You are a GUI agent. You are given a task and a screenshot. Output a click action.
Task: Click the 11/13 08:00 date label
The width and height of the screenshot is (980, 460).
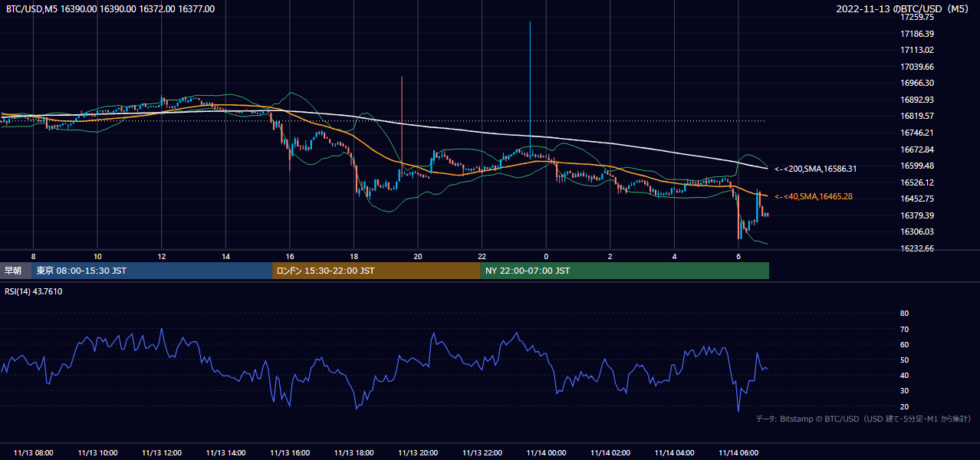click(33, 453)
